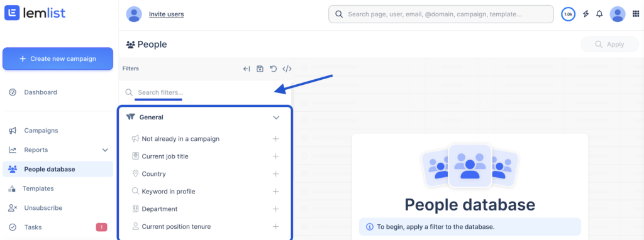The height and width of the screenshot is (240, 644).
Task: Reset filters with the undo icon
Action: pyautogui.click(x=273, y=69)
